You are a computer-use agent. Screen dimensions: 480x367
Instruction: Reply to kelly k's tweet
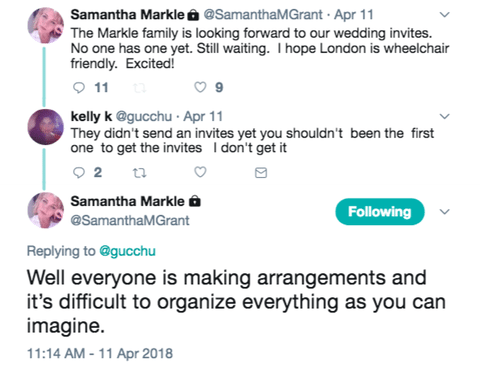(x=79, y=173)
